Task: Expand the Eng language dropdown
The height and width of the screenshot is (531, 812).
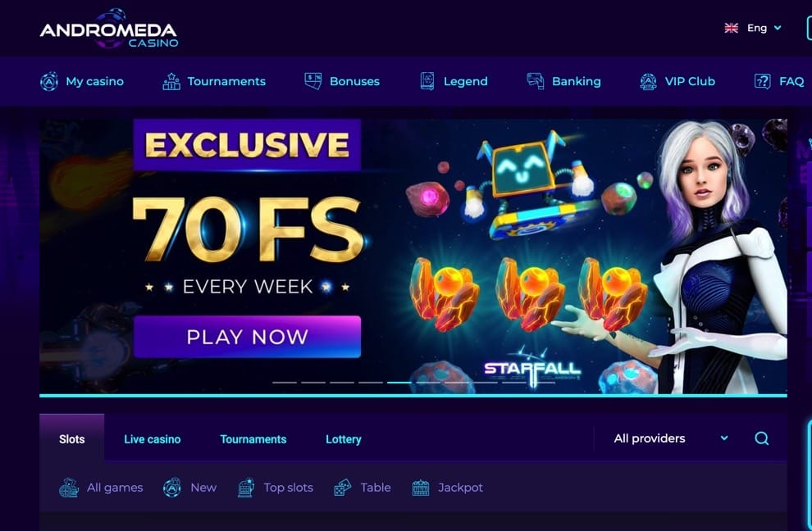Action: point(764,28)
